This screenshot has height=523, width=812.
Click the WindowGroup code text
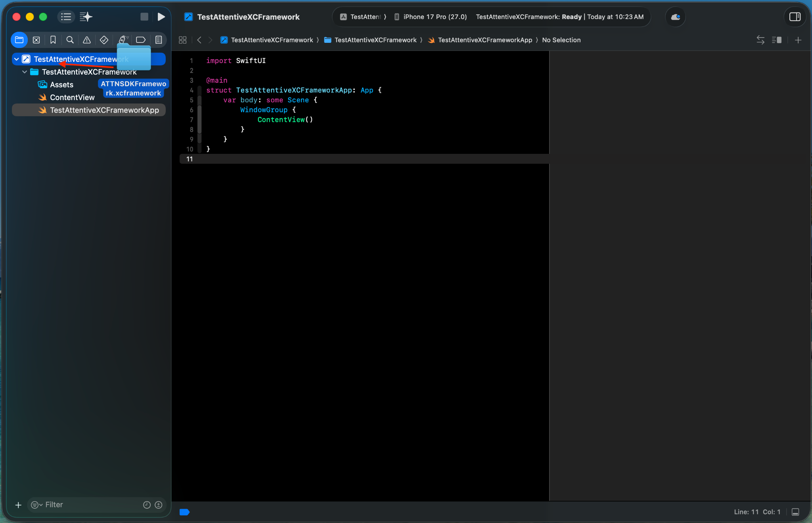coord(264,110)
